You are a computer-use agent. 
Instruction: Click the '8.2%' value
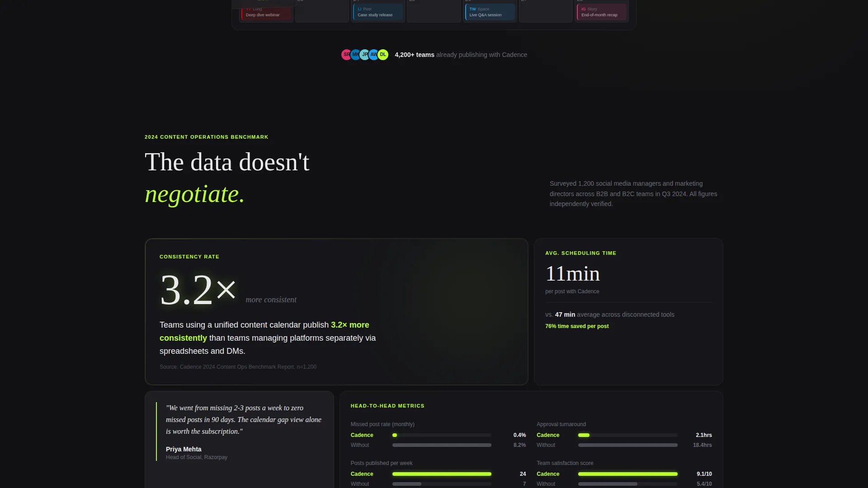pos(519,445)
